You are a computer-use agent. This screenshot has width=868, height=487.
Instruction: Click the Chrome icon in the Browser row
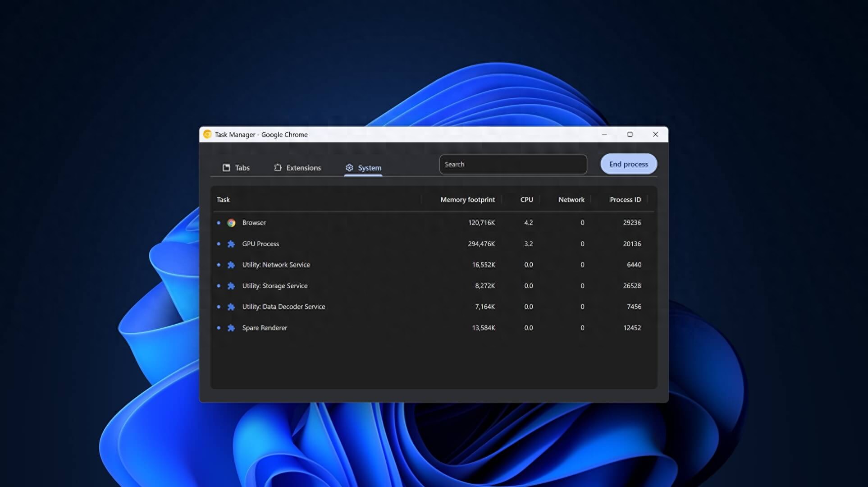[x=231, y=223]
